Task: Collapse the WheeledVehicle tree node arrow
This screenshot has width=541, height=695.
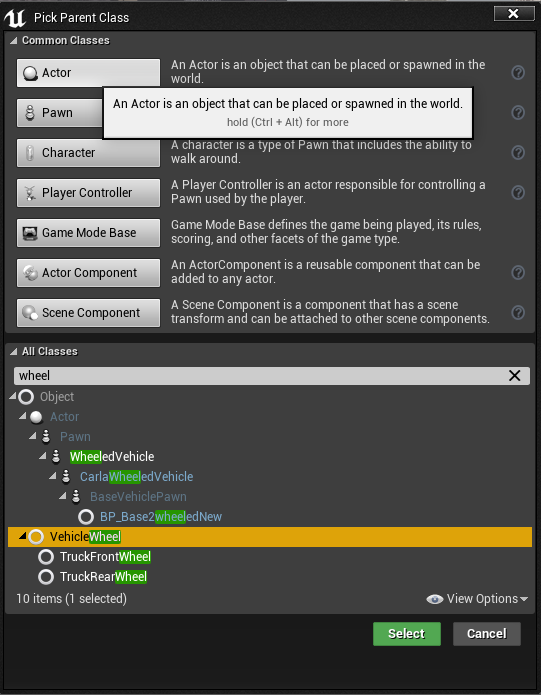Action: coord(43,456)
